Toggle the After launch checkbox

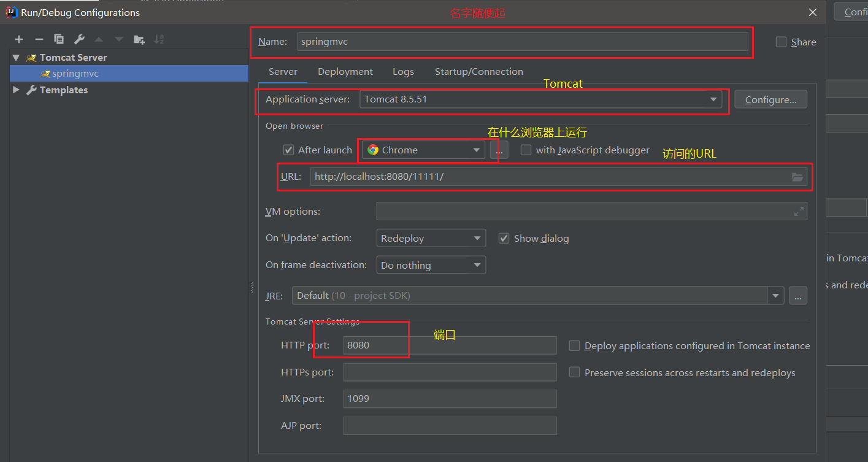(x=288, y=150)
